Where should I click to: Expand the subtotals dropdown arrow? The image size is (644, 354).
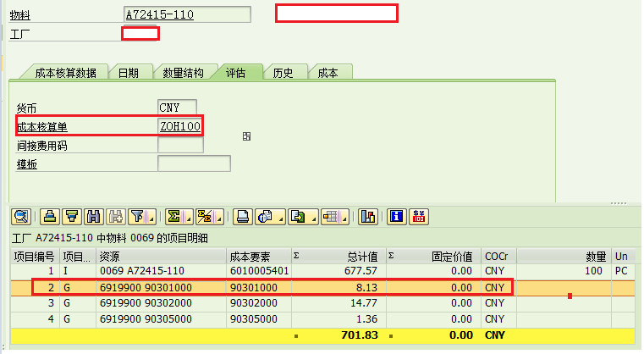pos(219,219)
